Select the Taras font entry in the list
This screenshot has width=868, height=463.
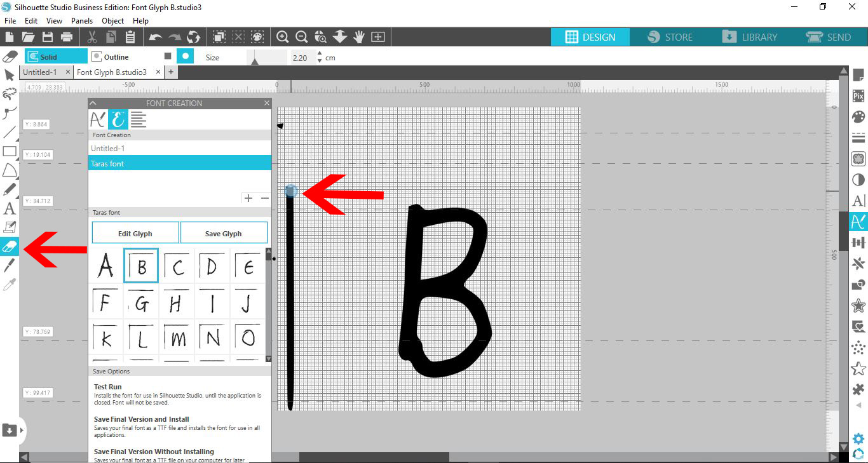pyautogui.click(x=180, y=163)
